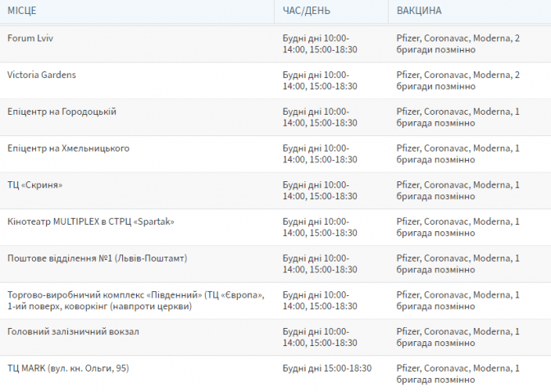
Task: Click the ВАКЦИНА column header
Action: point(419,11)
